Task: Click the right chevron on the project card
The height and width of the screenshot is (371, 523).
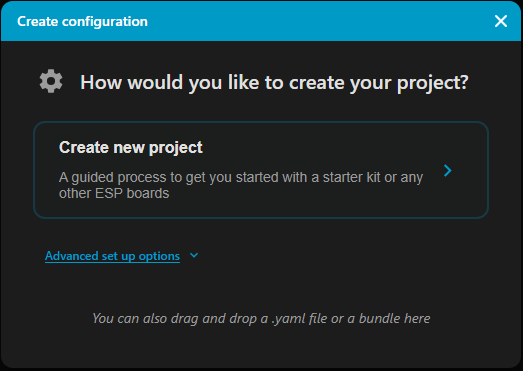Action: (448, 170)
